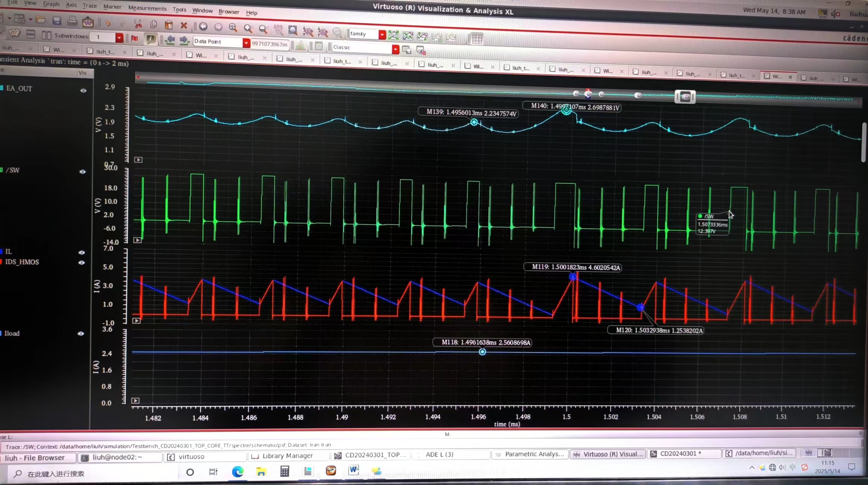
Task: Click the Save icon in toolbar
Action: (56, 21)
